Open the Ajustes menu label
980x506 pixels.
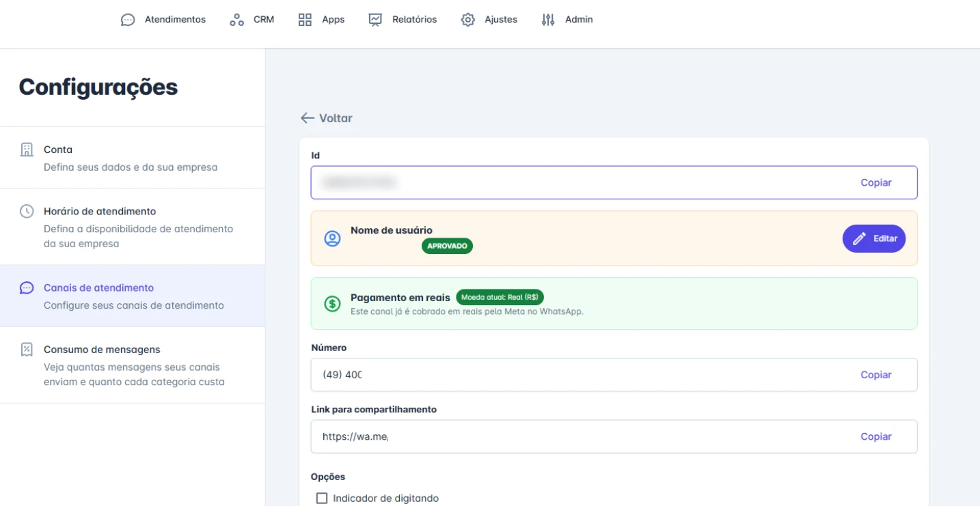click(501, 20)
